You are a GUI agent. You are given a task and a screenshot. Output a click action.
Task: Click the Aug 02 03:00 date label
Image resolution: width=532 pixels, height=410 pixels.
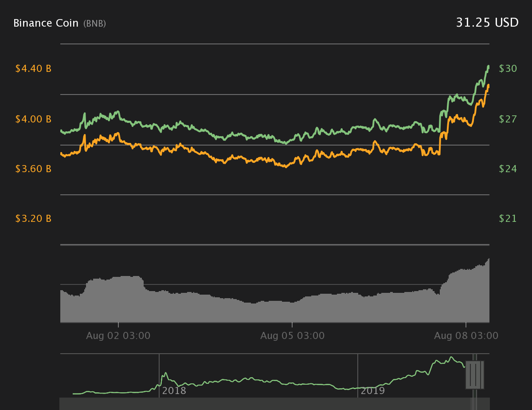pos(118,336)
